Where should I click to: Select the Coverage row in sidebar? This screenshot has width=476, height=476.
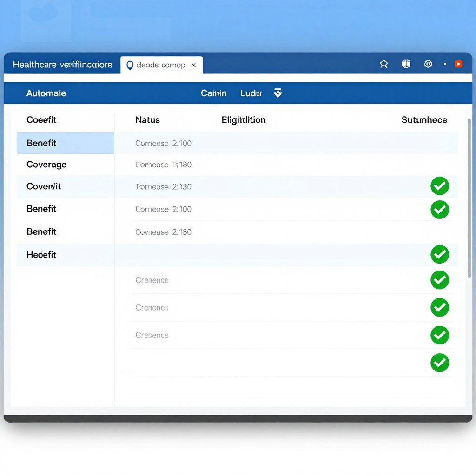[65, 165]
